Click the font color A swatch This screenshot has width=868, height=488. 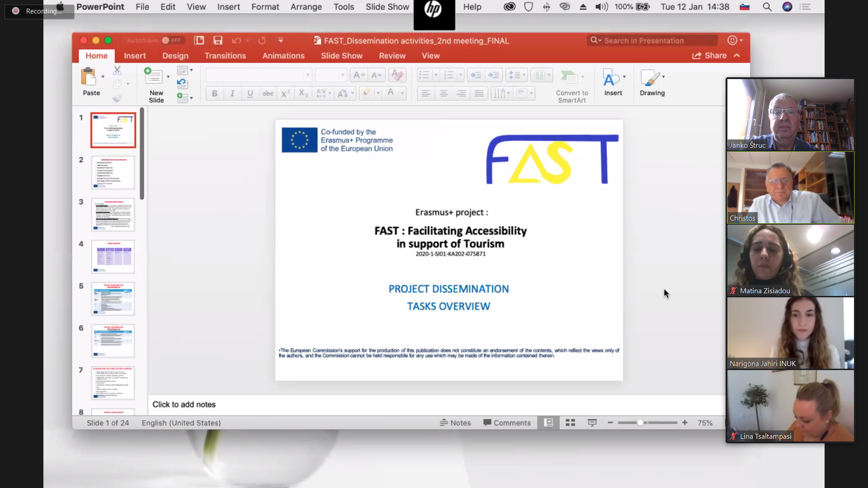pos(391,93)
